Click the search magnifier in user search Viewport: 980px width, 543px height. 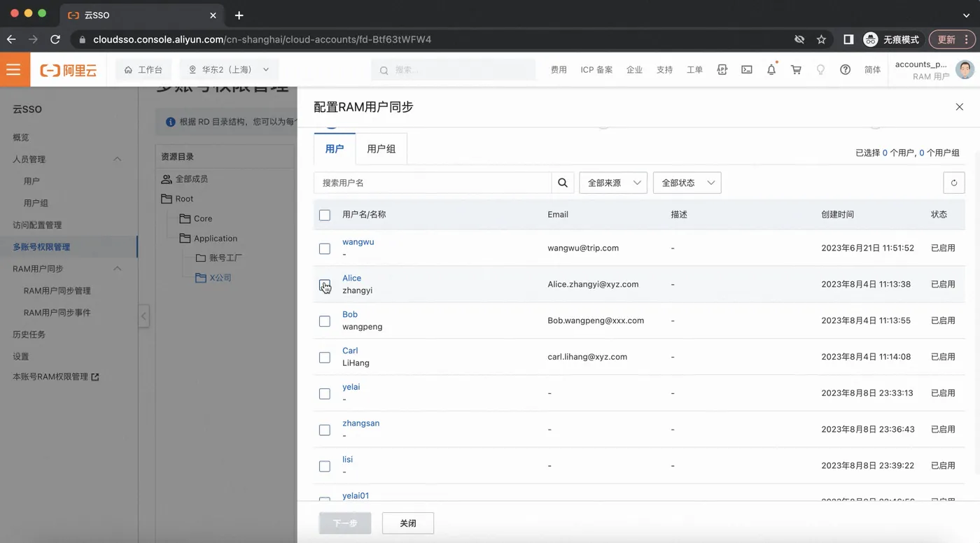coord(563,183)
